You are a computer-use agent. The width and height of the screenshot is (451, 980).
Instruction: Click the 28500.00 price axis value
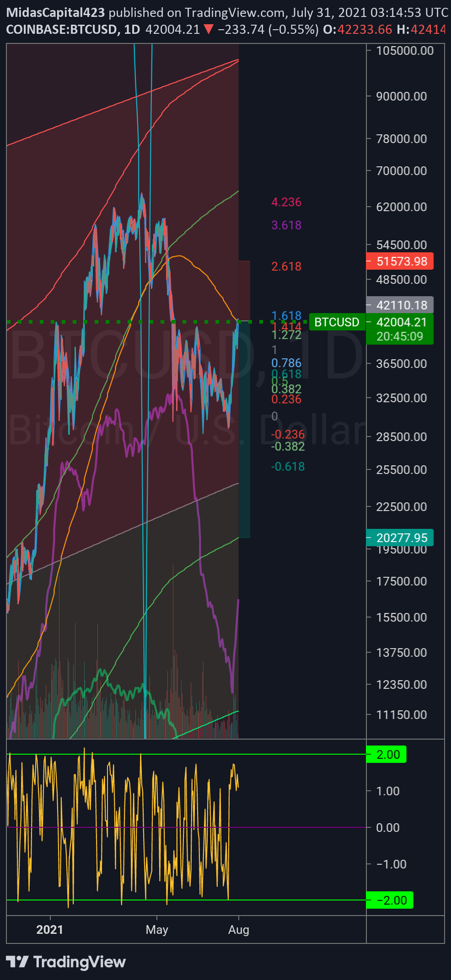pos(401,437)
